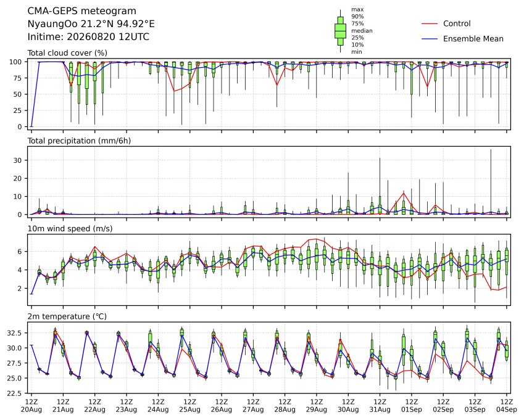Click the 32.5 temperature axis tick label

15,333
